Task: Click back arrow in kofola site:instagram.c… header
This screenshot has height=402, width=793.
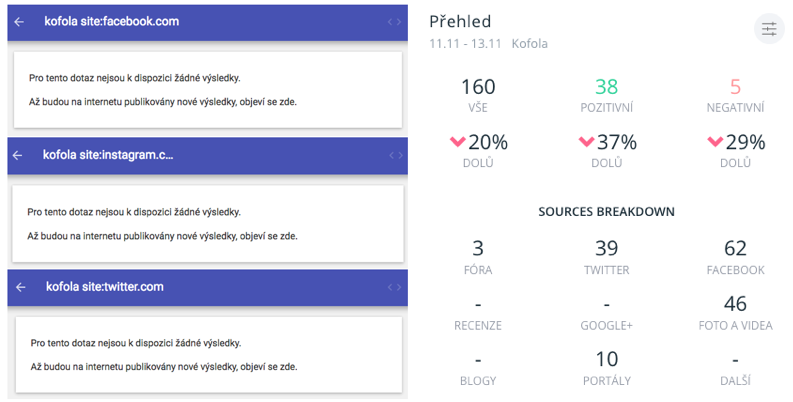Action: click(x=19, y=155)
